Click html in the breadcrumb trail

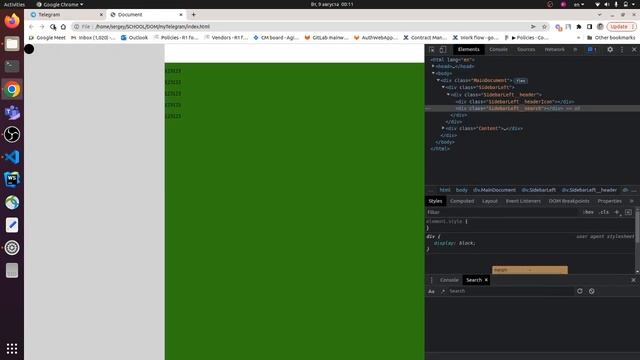[445, 190]
